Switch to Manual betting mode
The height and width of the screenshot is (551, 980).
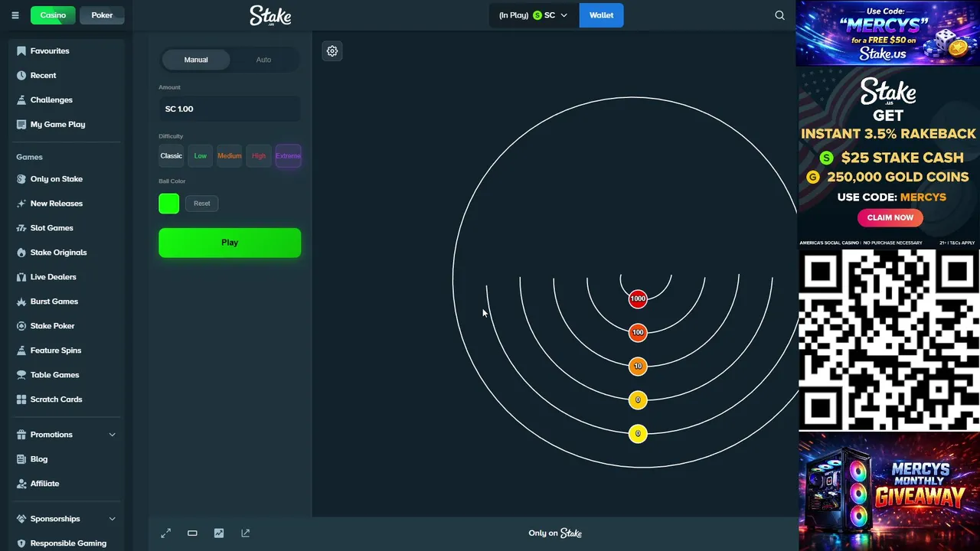click(x=196, y=60)
